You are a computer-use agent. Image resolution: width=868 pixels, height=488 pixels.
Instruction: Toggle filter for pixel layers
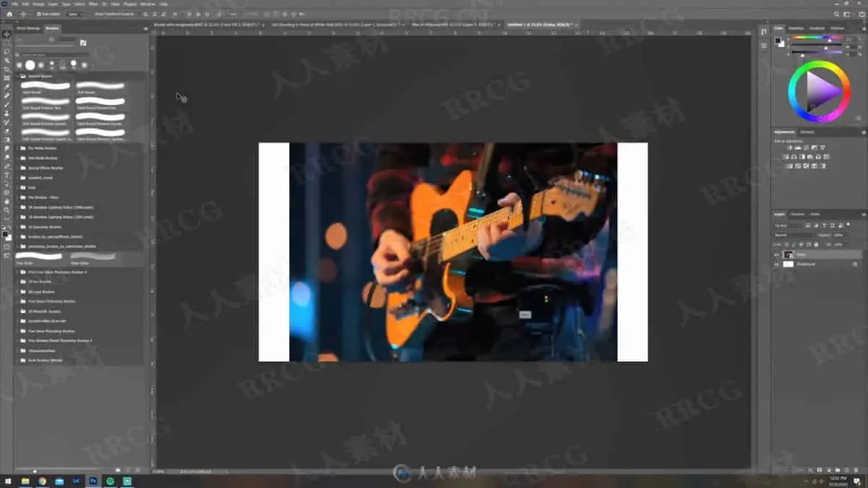[809, 226]
